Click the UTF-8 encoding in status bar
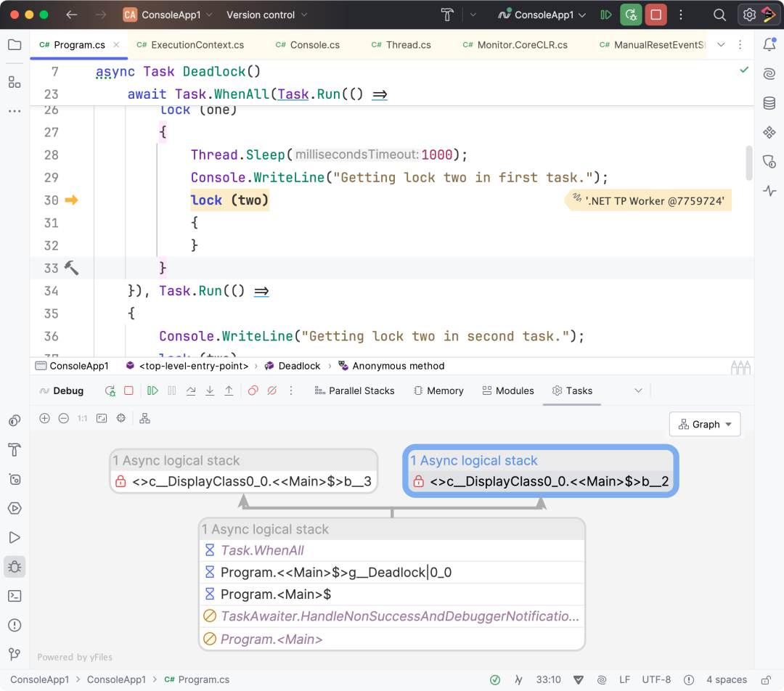784x691 pixels. click(x=656, y=679)
